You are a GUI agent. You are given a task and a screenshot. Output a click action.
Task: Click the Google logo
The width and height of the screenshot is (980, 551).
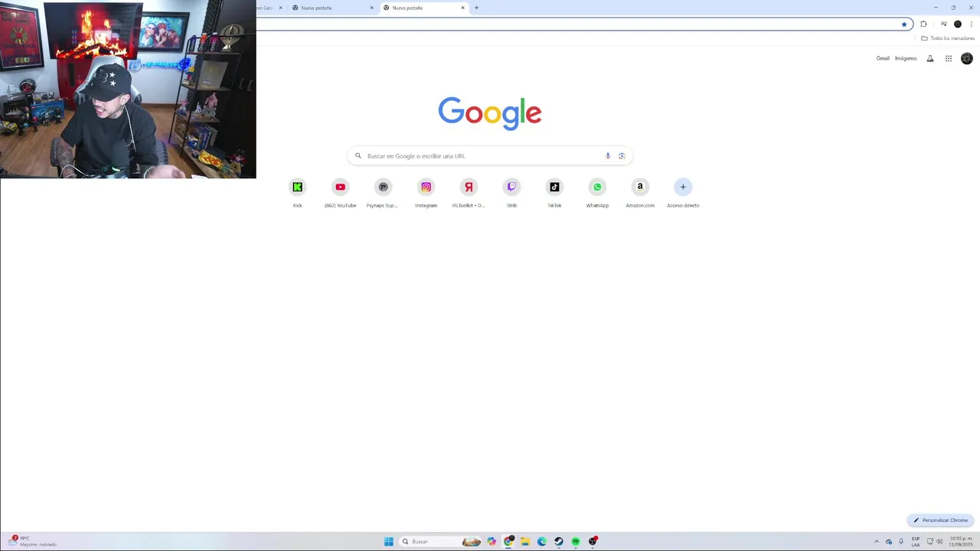[x=490, y=113]
